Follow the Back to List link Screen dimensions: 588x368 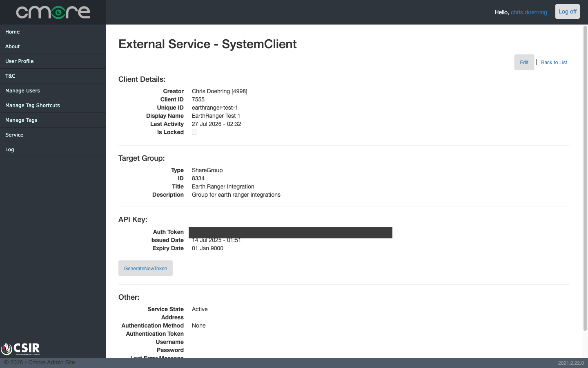tap(554, 63)
